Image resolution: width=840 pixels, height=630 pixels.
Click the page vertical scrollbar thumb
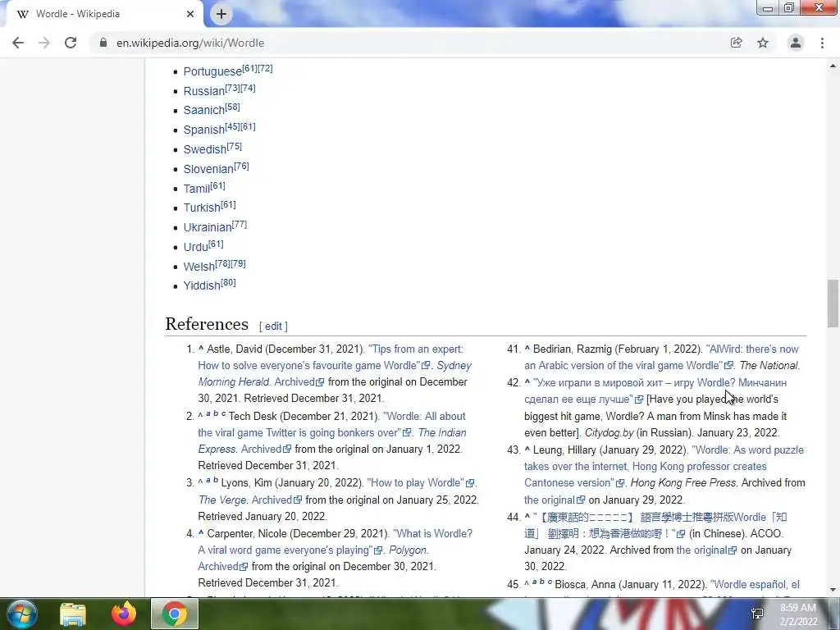click(833, 304)
